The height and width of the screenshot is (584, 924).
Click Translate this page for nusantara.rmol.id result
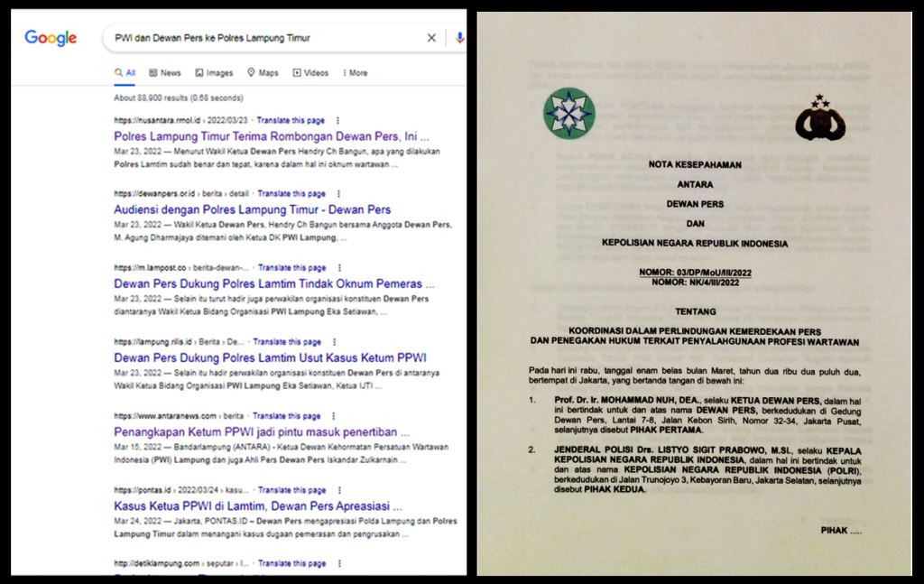(291, 120)
